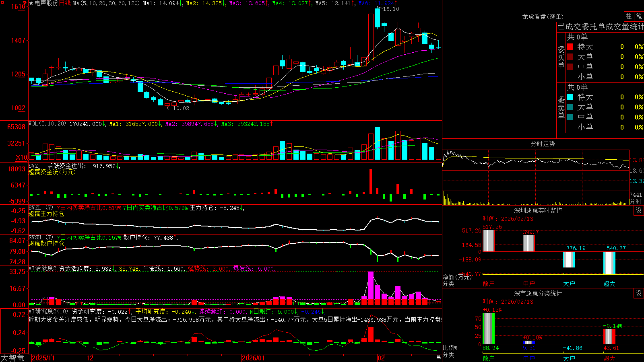Open 设 settings for 深圳超赢实时监控
Viewport: 644px width, 362px height.
(639, 210)
